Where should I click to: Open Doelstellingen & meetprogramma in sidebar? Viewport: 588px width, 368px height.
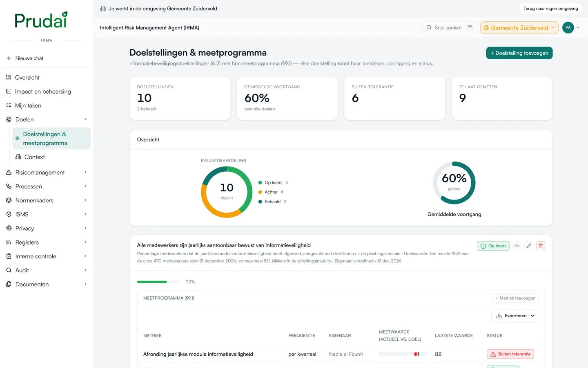51,139
